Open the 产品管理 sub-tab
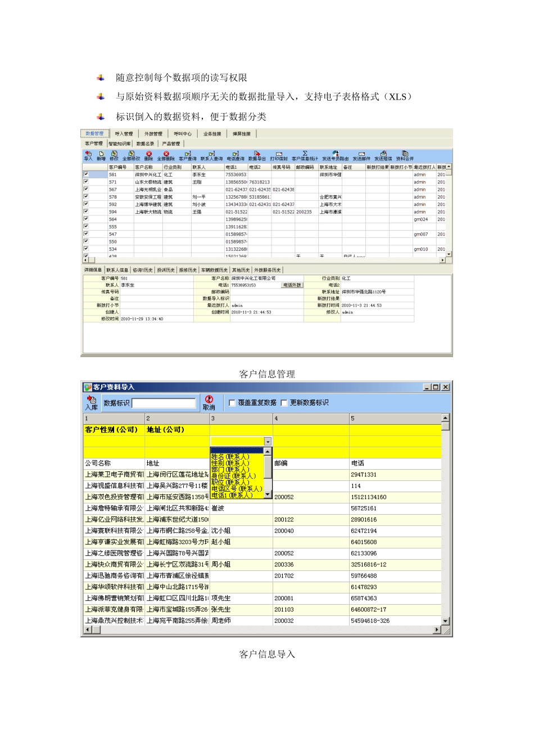The height and width of the screenshot is (756, 534). pyautogui.click(x=171, y=143)
